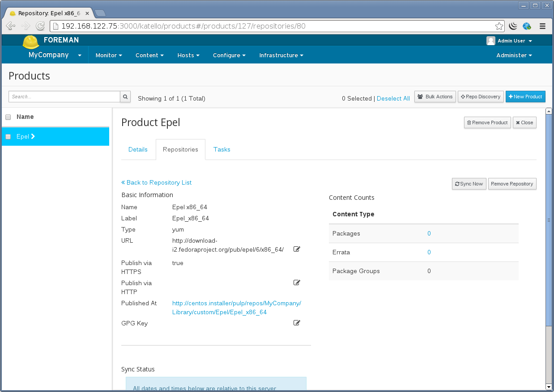Click the Epel_x86_64 label value

[191, 218]
